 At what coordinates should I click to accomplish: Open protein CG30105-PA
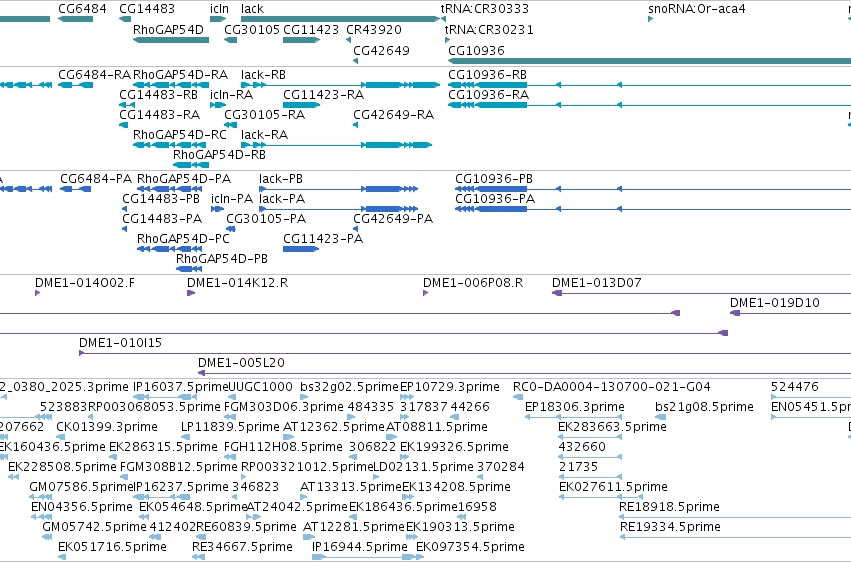[266, 219]
